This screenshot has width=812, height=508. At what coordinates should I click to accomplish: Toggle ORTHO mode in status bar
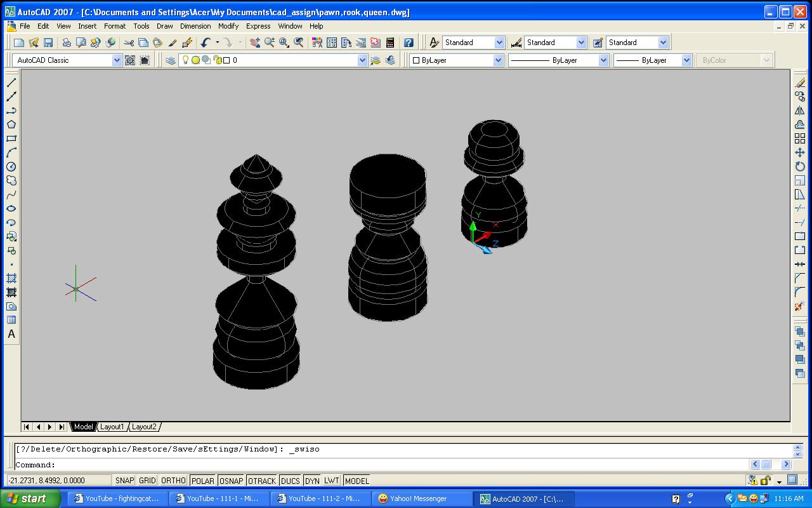173,481
